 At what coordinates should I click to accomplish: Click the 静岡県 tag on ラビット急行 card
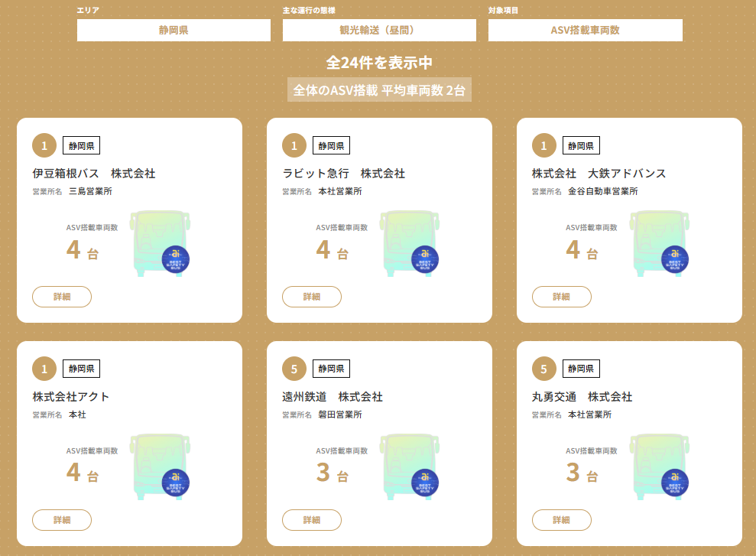(x=331, y=145)
